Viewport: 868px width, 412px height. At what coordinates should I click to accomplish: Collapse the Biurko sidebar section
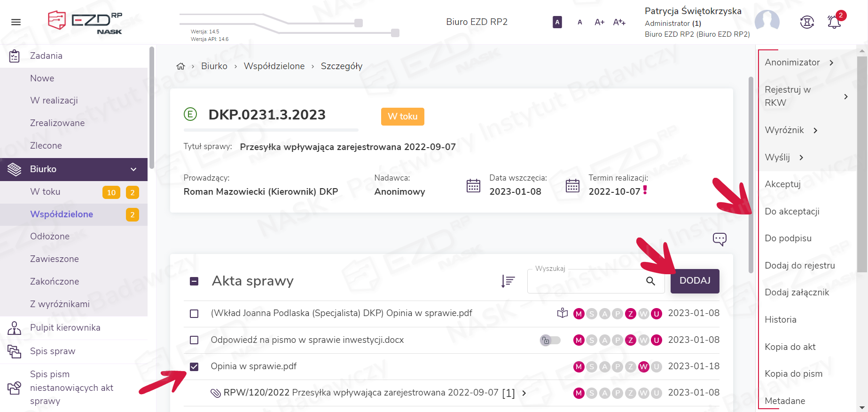point(133,169)
